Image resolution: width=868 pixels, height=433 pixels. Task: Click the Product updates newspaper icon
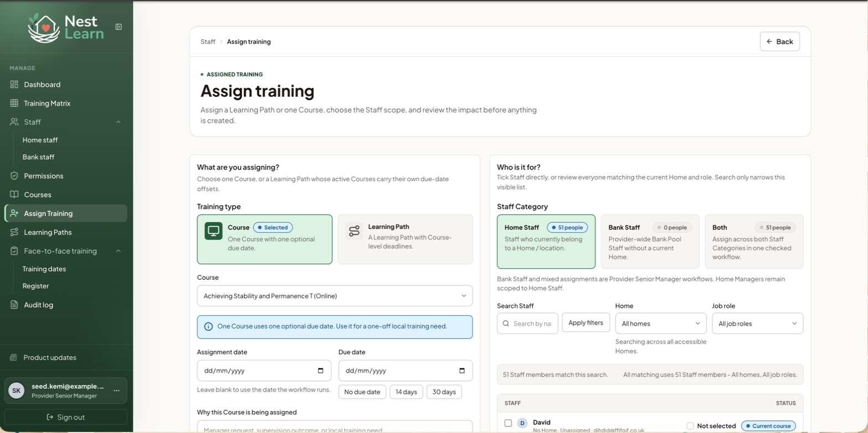click(x=14, y=358)
